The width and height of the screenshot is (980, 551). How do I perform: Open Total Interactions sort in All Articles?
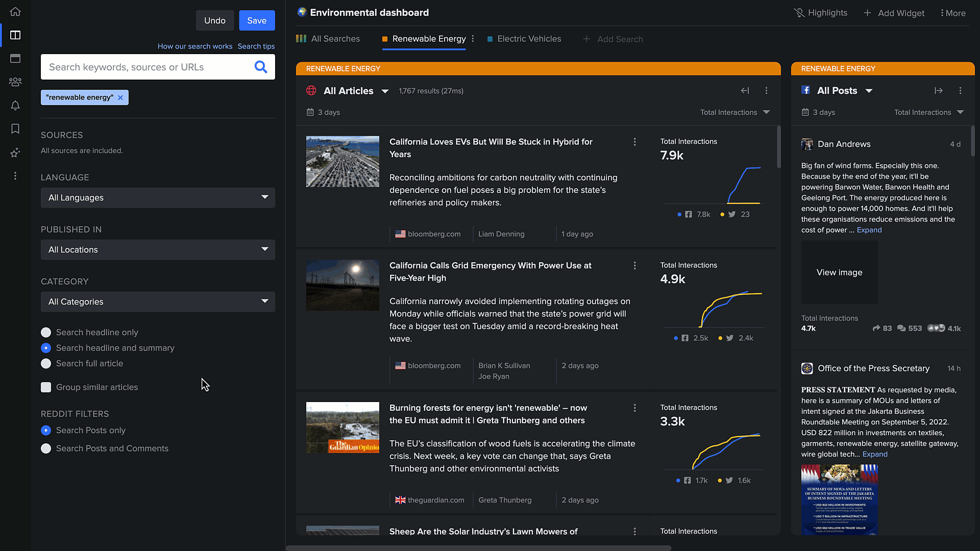(x=734, y=112)
